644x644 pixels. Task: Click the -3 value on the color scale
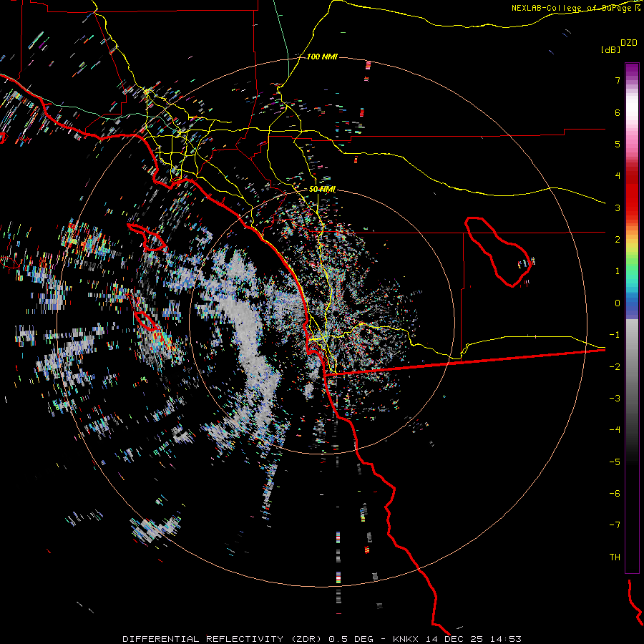point(615,399)
